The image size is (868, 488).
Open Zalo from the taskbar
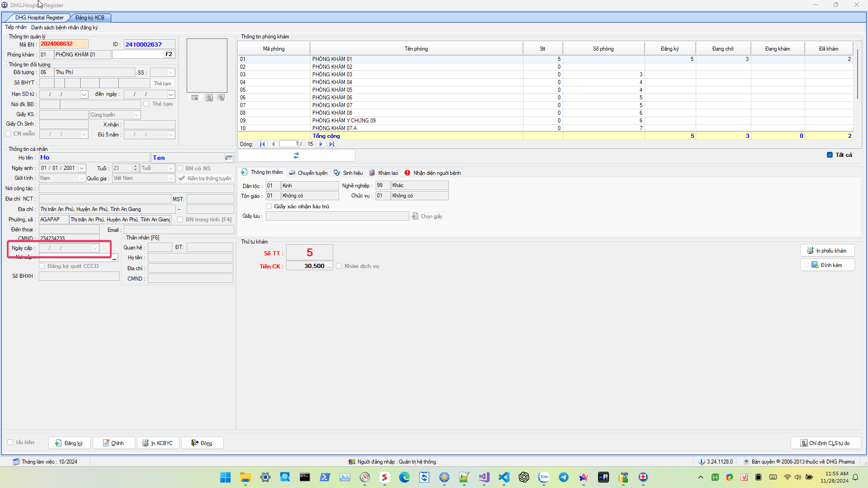[544, 477]
